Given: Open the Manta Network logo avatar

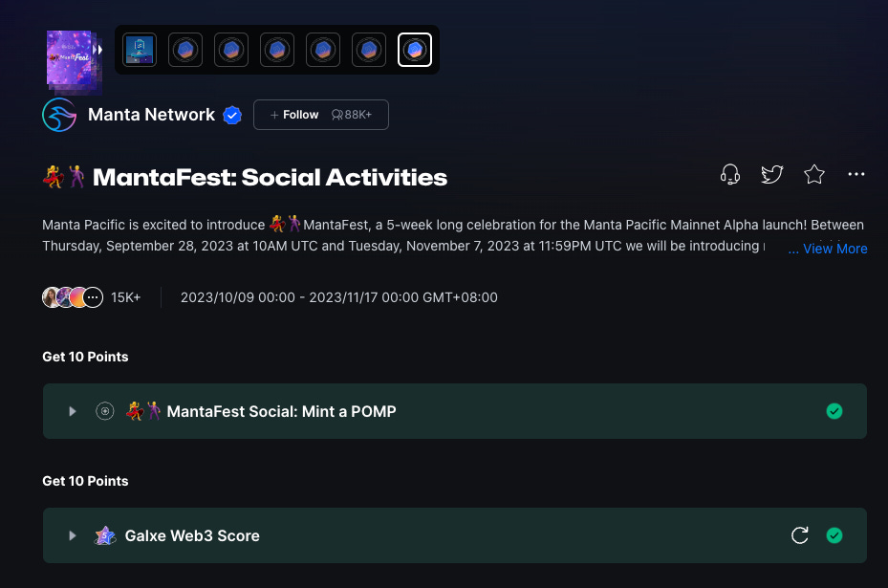Looking at the screenshot, I should pos(59,115).
